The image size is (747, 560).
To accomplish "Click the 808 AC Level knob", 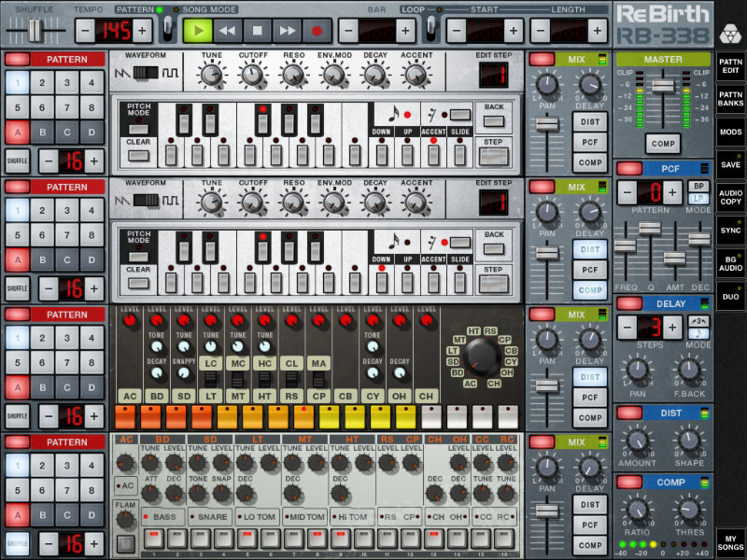I will pyautogui.click(x=130, y=320).
